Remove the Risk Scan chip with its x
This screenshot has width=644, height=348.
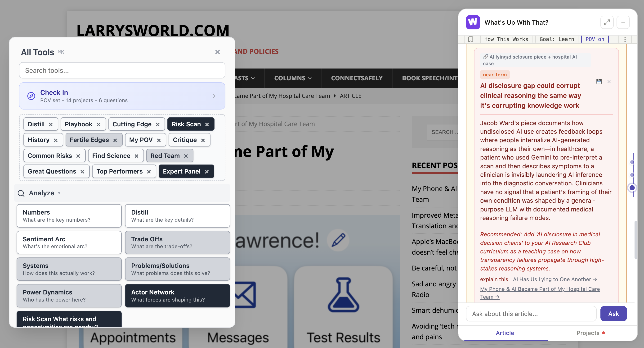tap(207, 124)
